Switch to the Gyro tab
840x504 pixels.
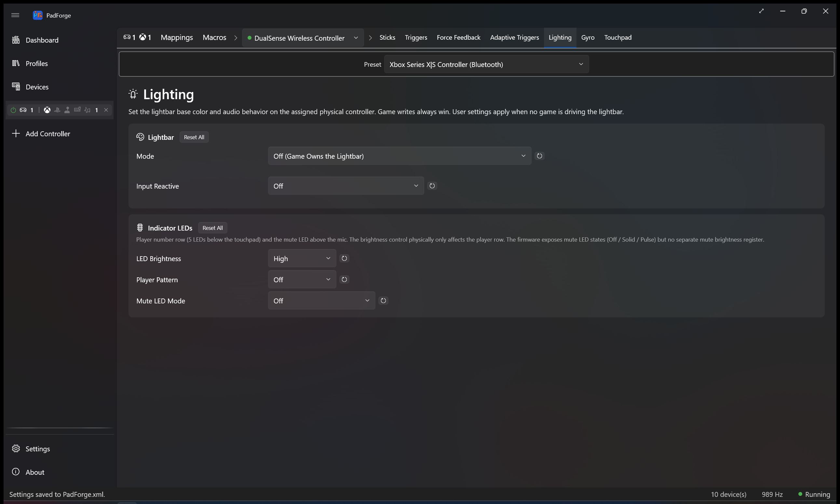(588, 37)
